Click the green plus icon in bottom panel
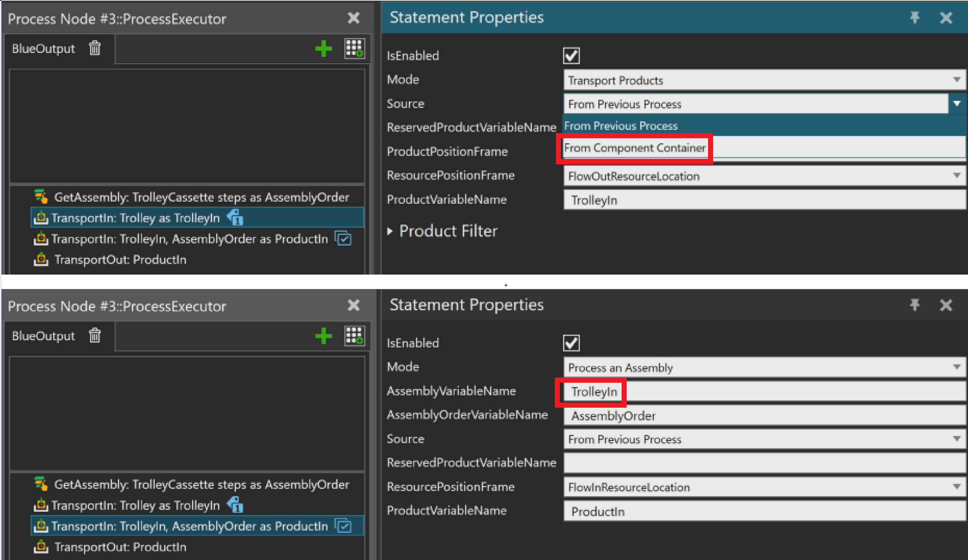This screenshot has height=560, width=968. click(323, 336)
